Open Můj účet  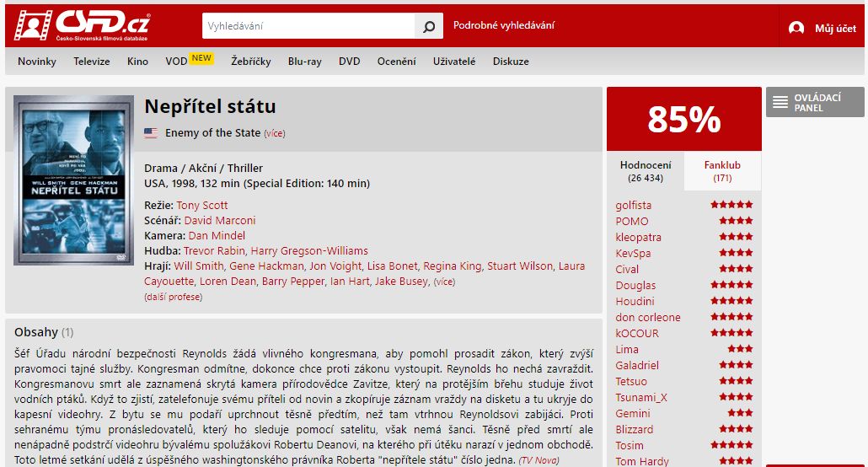(835, 29)
